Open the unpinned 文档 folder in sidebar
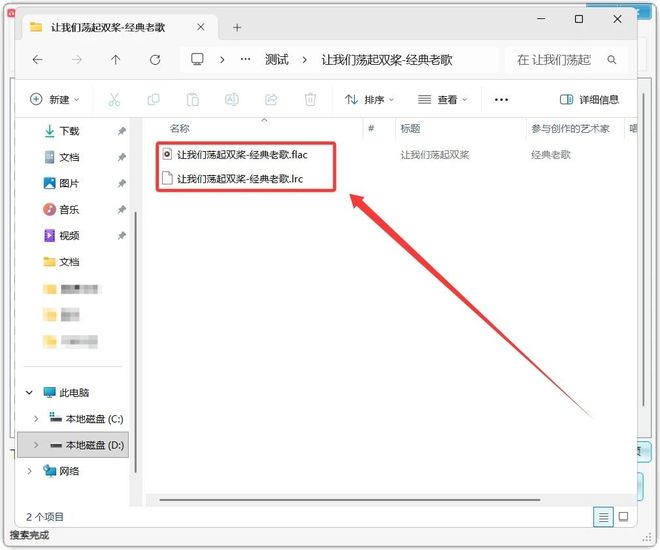The image size is (660, 550). [x=61, y=262]
